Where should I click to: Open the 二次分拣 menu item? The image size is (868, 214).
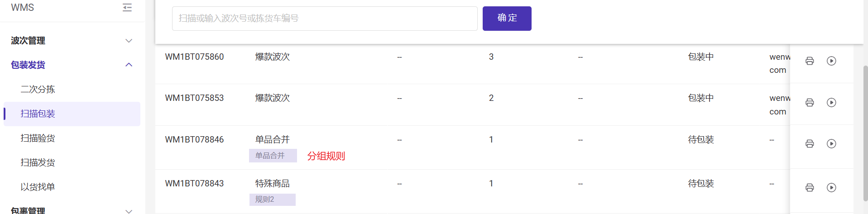coord(38,90)
